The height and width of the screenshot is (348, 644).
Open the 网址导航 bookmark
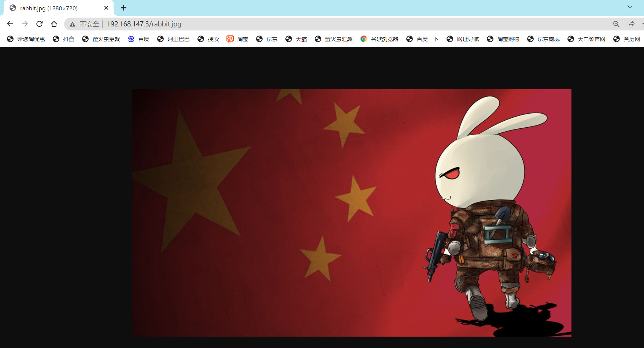463,39
